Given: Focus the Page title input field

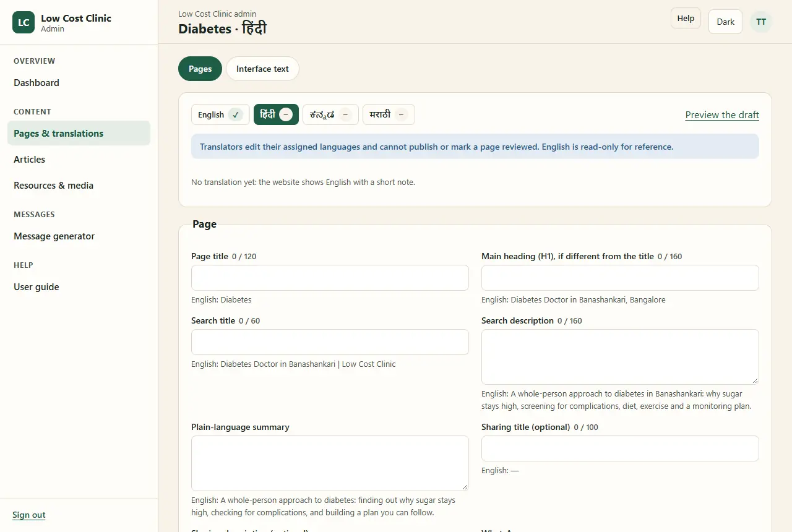Looking at the screenshot, I should tap(330, 278).
